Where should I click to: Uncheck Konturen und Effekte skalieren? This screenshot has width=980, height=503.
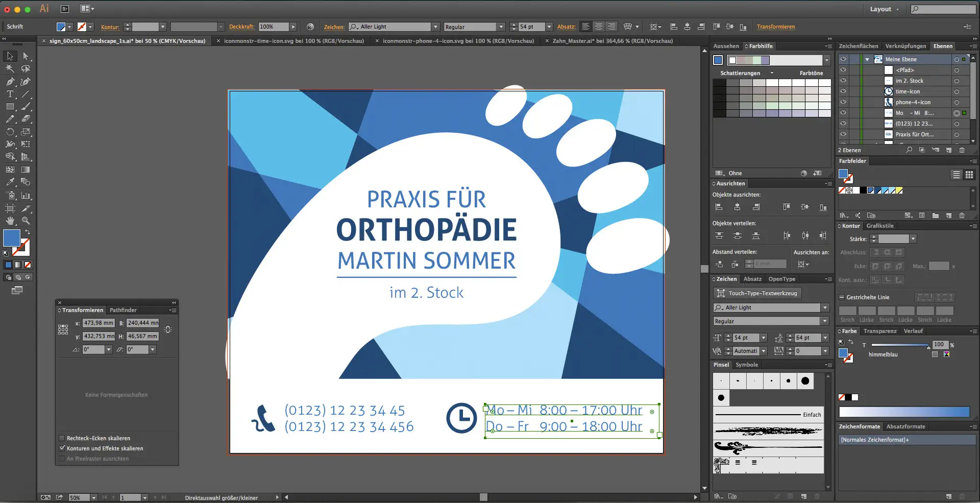tap(62, 448)
